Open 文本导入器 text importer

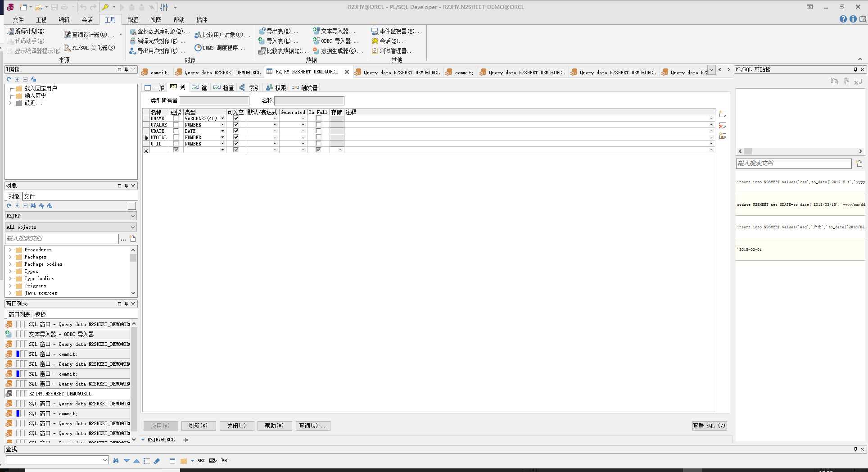pos(334,31)
